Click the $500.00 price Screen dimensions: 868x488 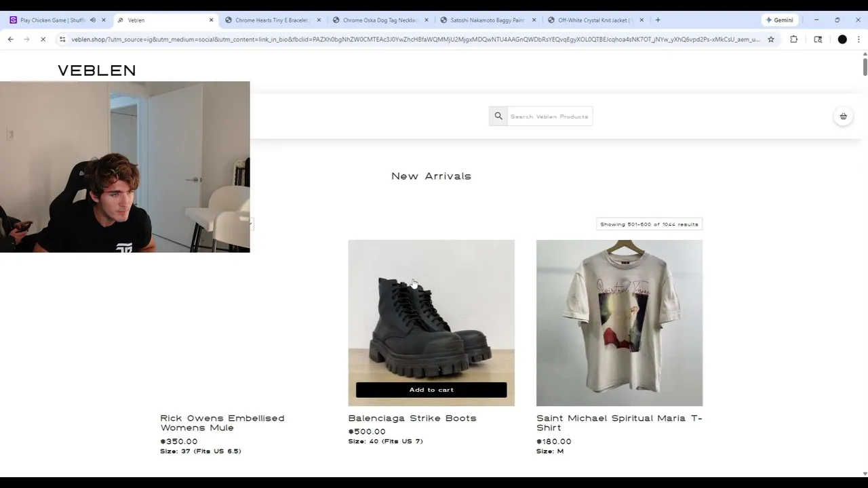point(367,432)
